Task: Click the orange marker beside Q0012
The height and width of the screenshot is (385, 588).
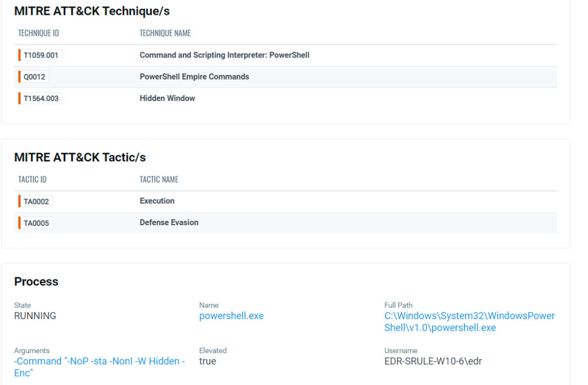Action: [x=18, y=77]
